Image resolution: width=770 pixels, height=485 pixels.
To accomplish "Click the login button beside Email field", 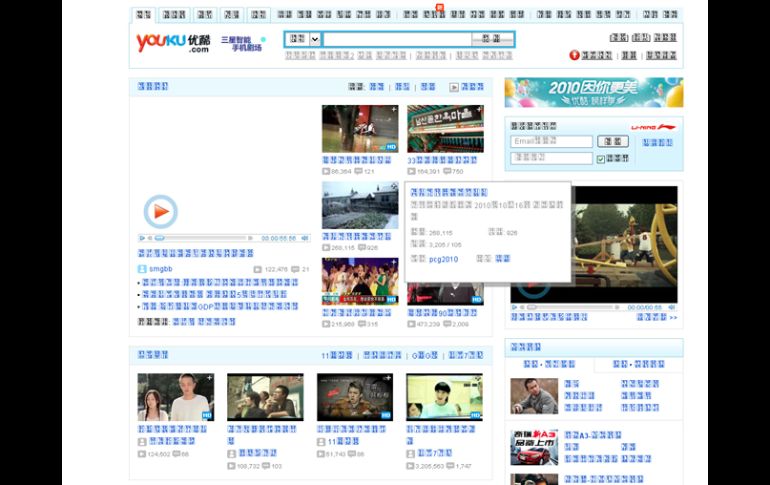I will tap(615, 142).
